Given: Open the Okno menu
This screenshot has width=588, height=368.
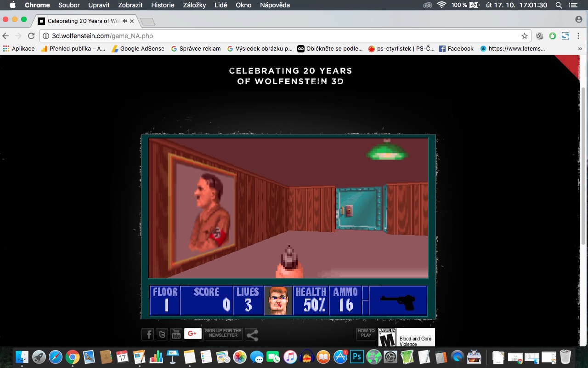Looking at the screenshot, I should pyautogui.click(x=243, y=5).
